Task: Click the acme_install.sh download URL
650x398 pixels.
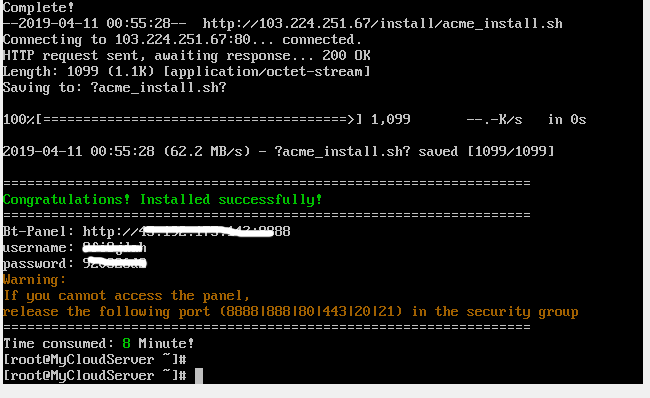Action: 382,24
